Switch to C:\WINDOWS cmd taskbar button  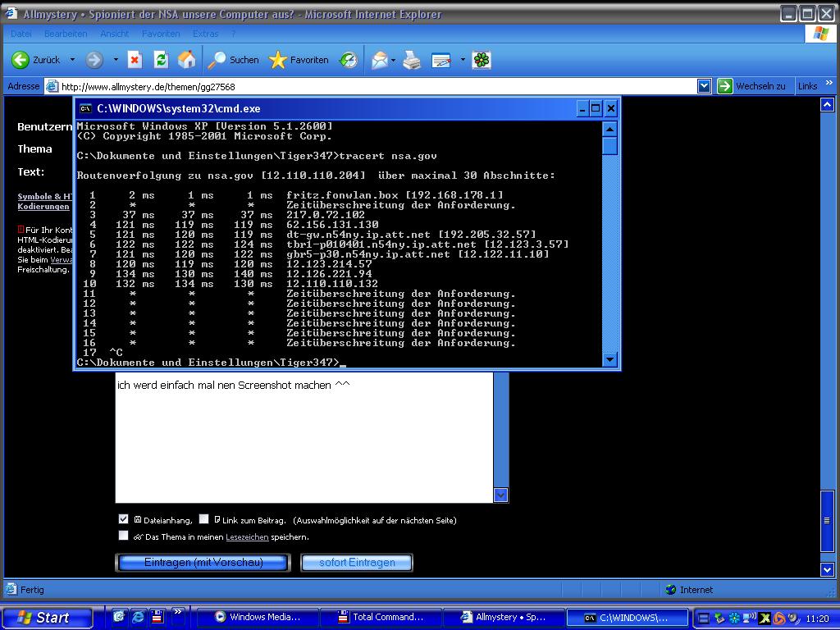click(x=628, y=617)
